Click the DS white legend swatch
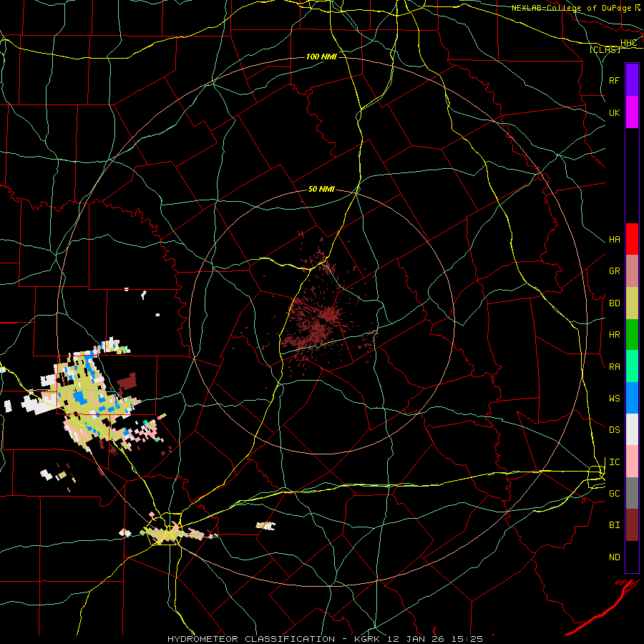The image size is (644, 644). (632, 429)
